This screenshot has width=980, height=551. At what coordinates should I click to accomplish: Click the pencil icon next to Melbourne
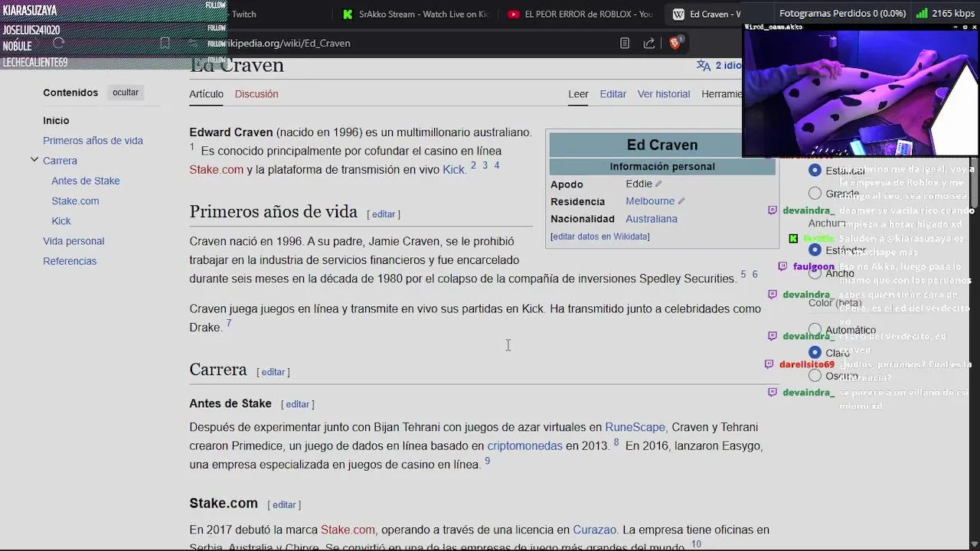pos(681,201)
